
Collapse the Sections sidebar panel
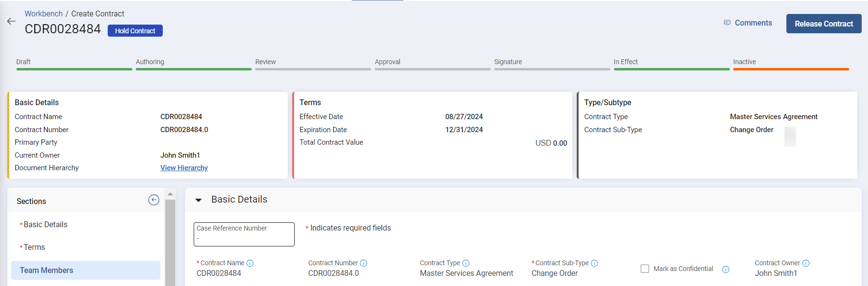[154, 200]
